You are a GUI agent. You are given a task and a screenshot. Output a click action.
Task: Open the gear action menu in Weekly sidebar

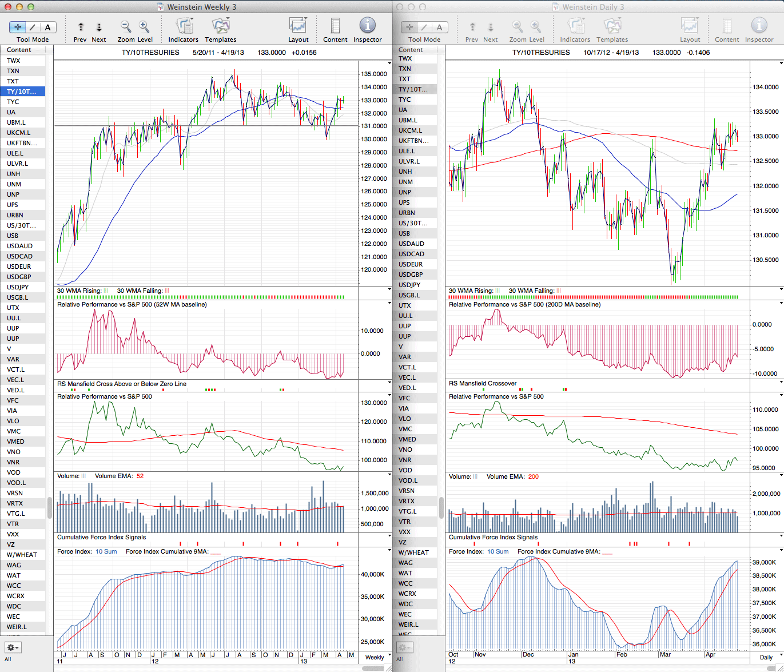(13, 647)
